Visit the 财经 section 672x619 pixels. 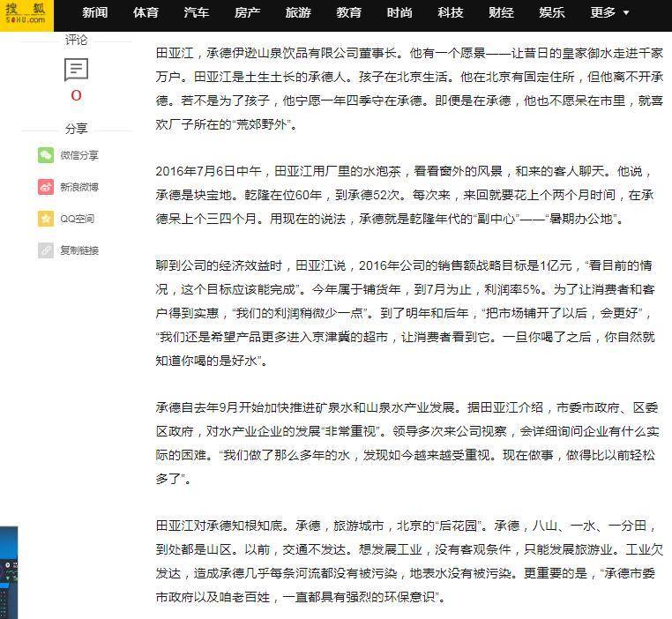[501, 13]
